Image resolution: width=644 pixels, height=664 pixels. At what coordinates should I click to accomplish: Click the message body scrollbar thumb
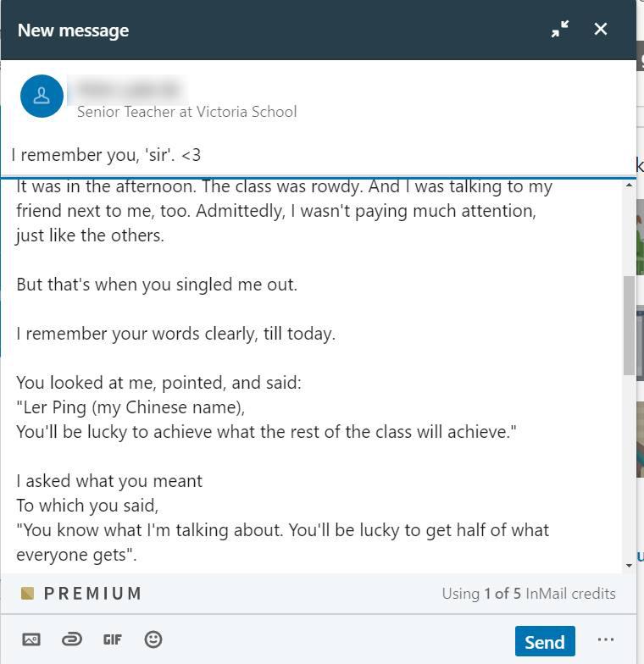(629, 325)
